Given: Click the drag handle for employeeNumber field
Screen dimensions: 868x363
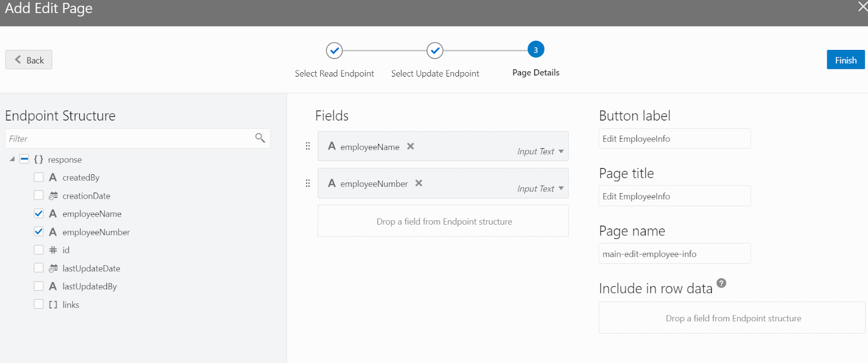Looking at the screenshot, I should (x=308, y=183).
